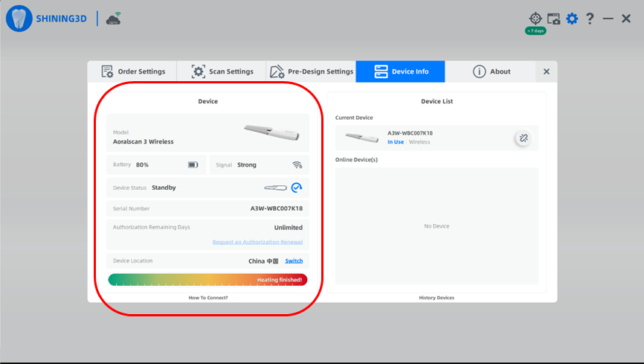
Task: Click the '+7 days' green badge
Action: point(535,31)
